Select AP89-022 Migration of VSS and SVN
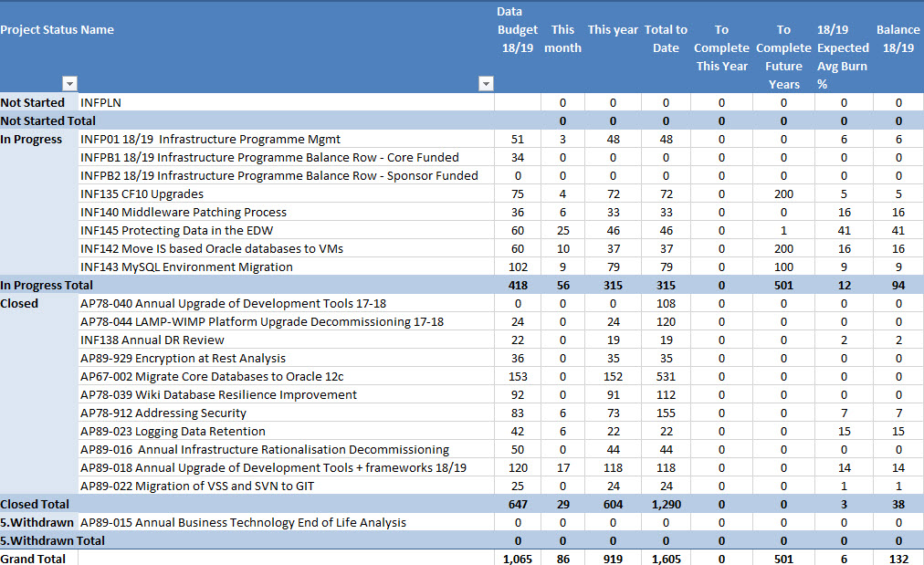924x565 pixels. point(197,487)
